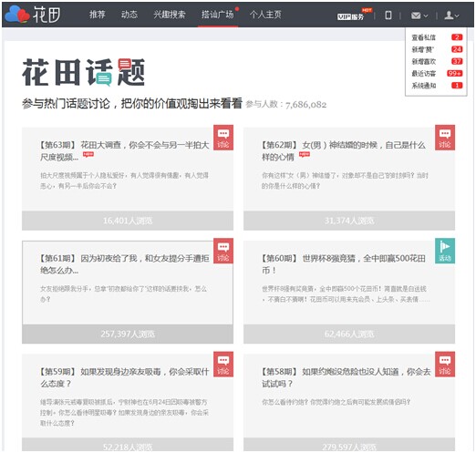The height and width of the screenshot is (453, 476).
Task: Click 31,374人浏览 view count bar
Action: 349,221
